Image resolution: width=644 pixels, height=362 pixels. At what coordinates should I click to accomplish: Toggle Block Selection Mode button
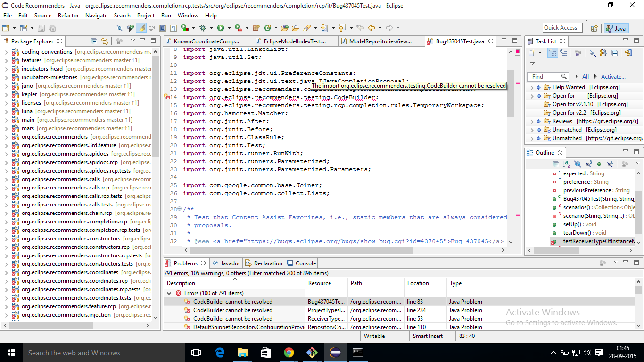(x=163, y=28)
